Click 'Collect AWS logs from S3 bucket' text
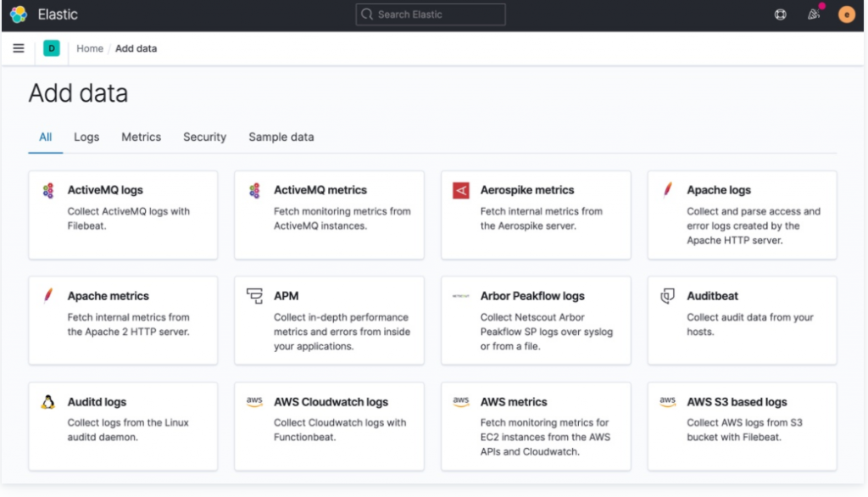Image resolution: width=868 pixels, height=497 pixels. pyautogui.click(x=744, y=429)
